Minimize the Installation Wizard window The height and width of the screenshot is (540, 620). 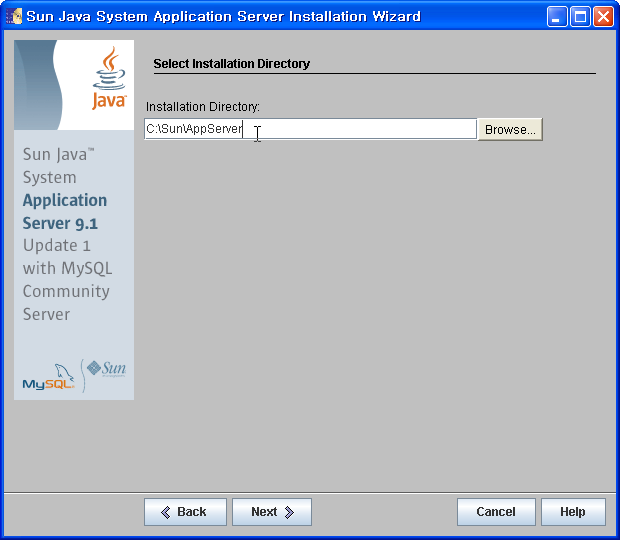557,17
